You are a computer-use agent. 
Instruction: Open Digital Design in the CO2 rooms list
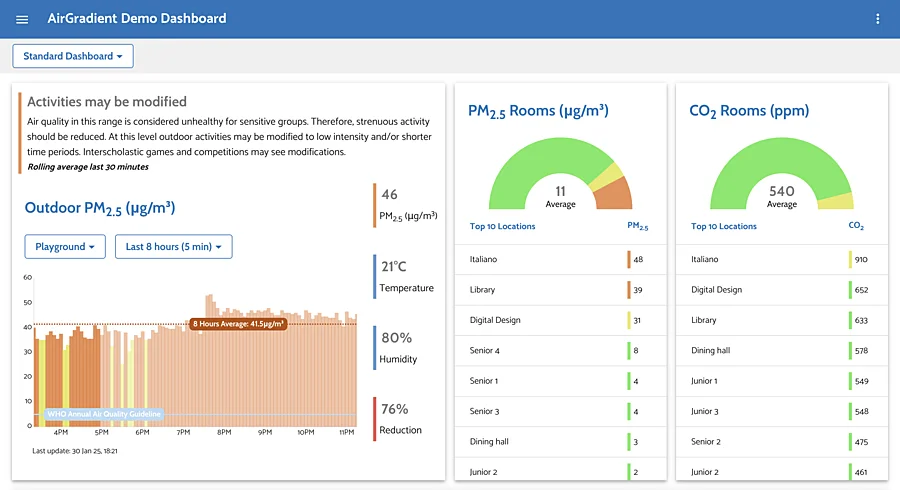click(x=716, y=290)
